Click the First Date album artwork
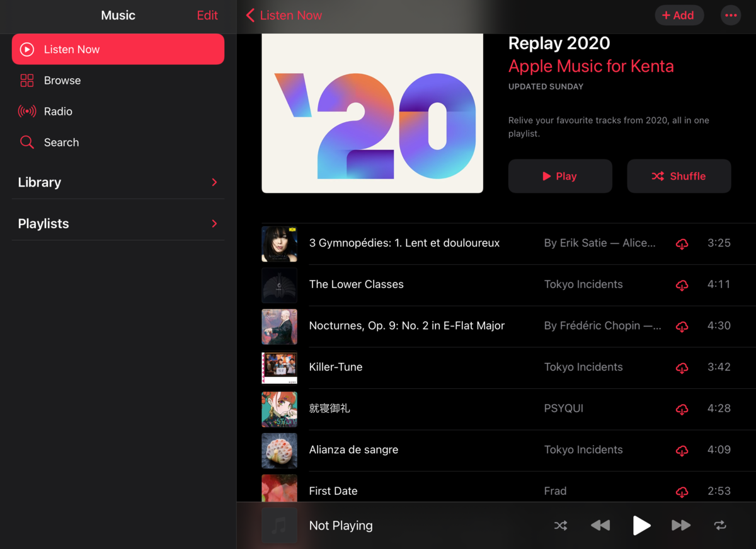The height and width of the screenshot is (549, 756). (x=279, y=488)
